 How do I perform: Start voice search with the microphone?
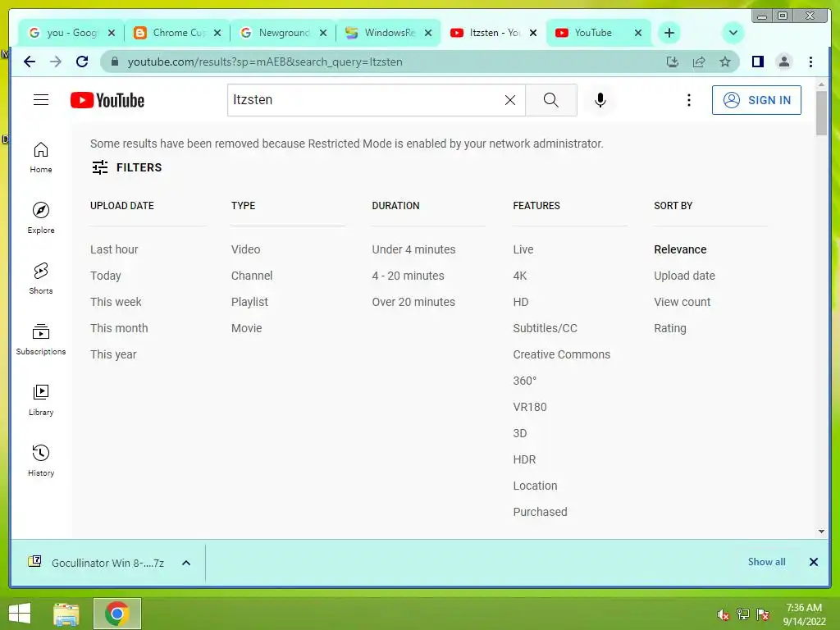click(x=600, y=100)
